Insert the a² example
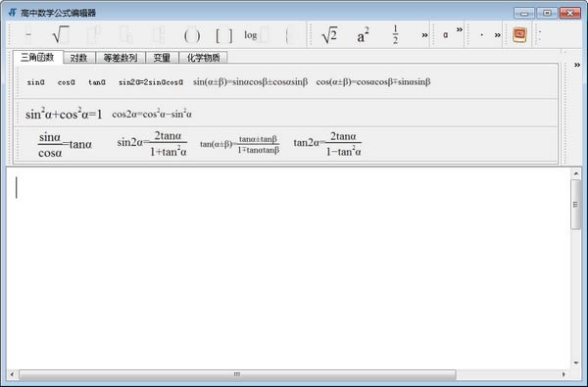Viewport: 588px width, 387px height. pos(363,35)
